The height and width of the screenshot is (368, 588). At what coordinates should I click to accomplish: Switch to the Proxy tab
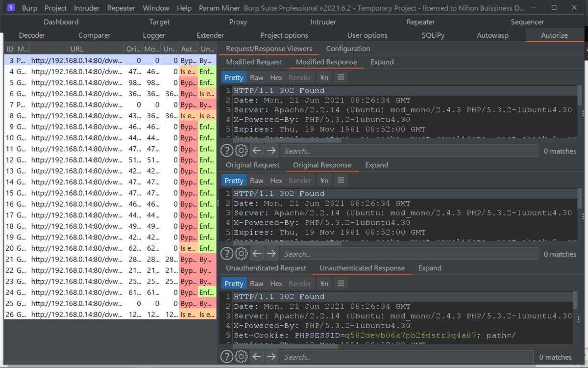pos(238,22)
